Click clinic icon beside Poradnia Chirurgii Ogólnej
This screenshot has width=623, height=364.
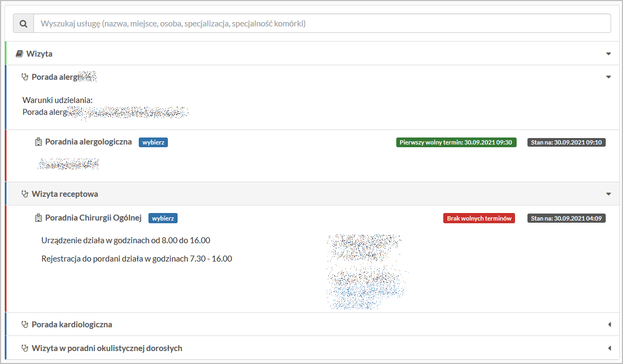click(38, 218)
